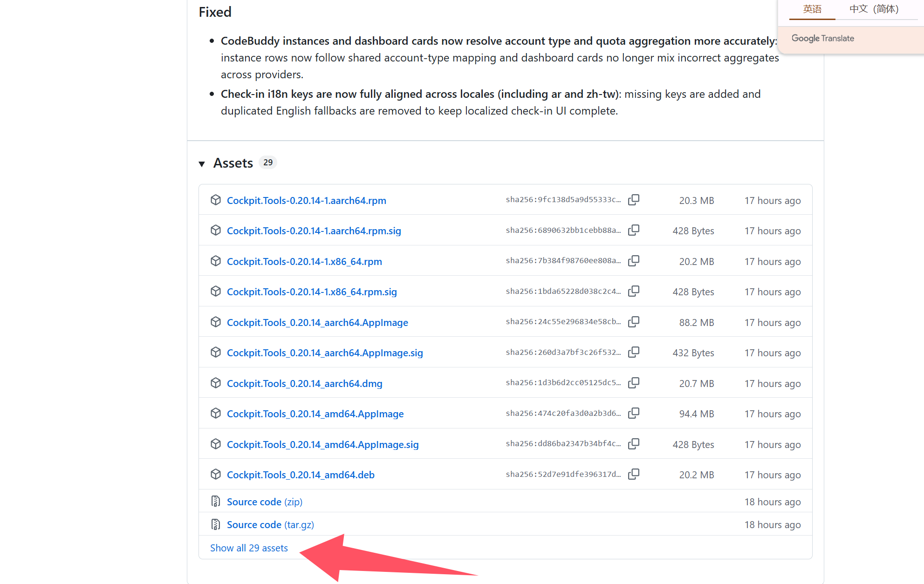The width and height of the screenshot is (924, 584).
Task: Click the Google Translate logo
Action: 822,38
